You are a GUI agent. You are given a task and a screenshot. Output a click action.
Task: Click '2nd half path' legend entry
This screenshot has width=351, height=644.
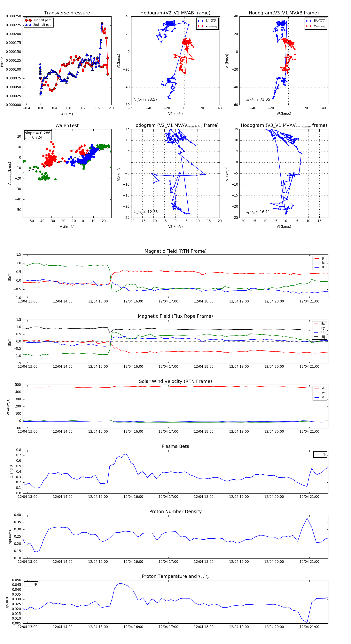[x=38, y=25]
